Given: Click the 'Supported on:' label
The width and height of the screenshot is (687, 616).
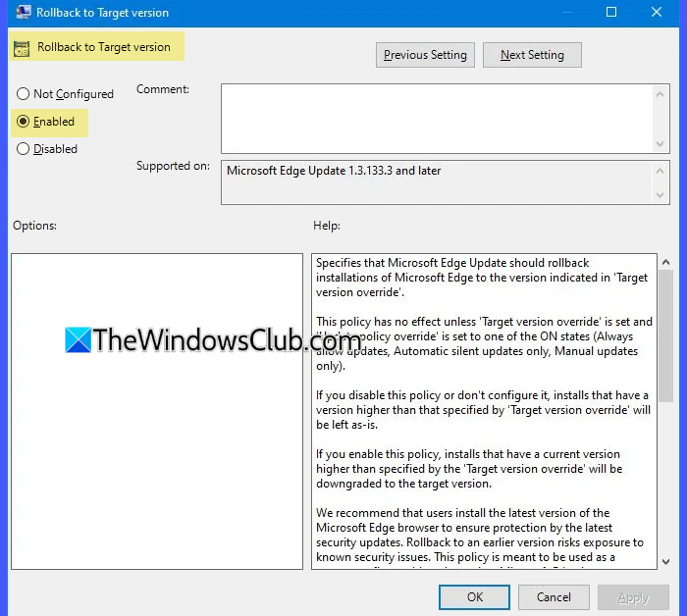Looking at the screenshot, I should [173, 166].
